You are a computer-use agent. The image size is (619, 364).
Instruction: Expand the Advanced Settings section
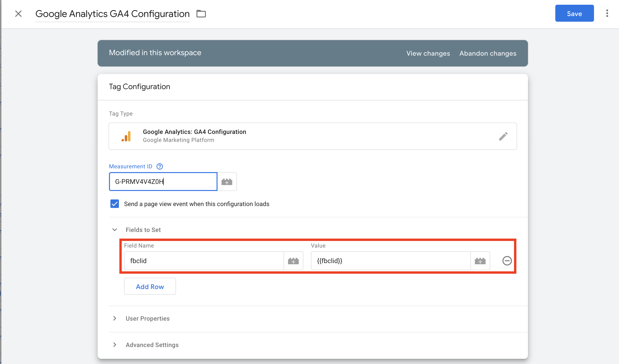[114, 345]
